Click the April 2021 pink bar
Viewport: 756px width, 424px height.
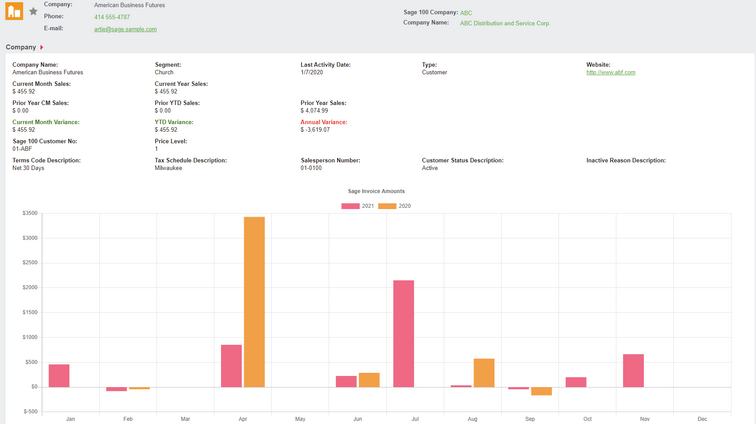click(231, 366)
